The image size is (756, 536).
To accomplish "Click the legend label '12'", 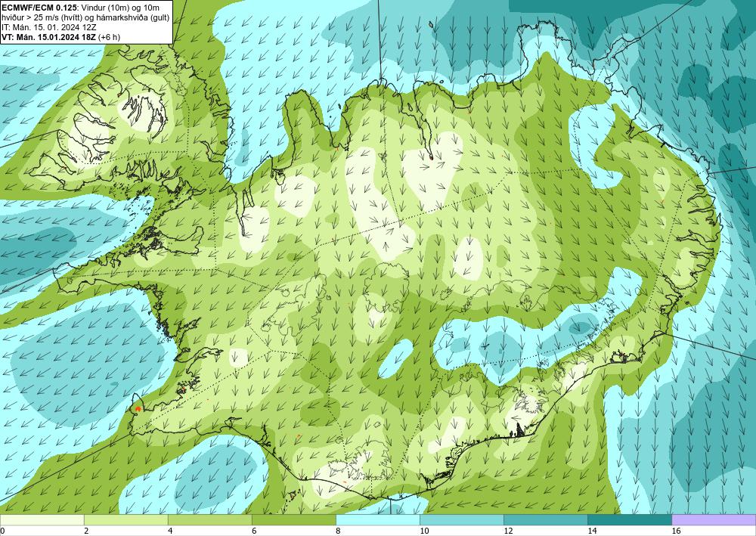I will pyautogui.click(x=508, y=531).
